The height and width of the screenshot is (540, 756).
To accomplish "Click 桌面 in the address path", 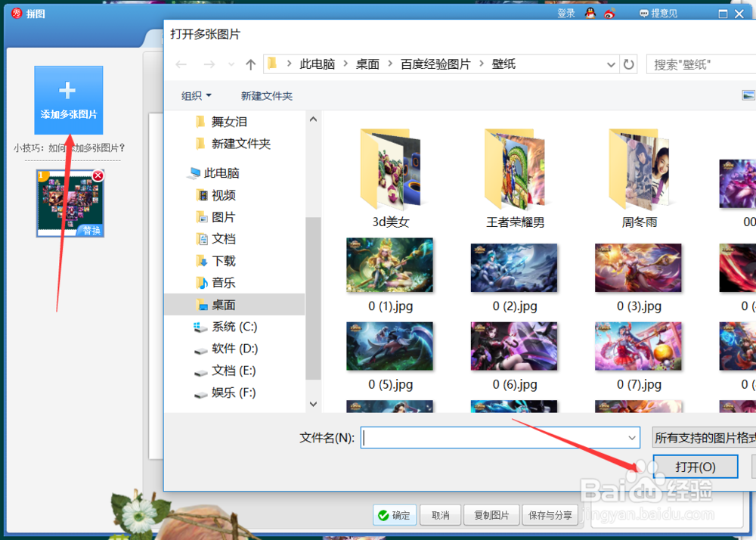I will (367, 64).
